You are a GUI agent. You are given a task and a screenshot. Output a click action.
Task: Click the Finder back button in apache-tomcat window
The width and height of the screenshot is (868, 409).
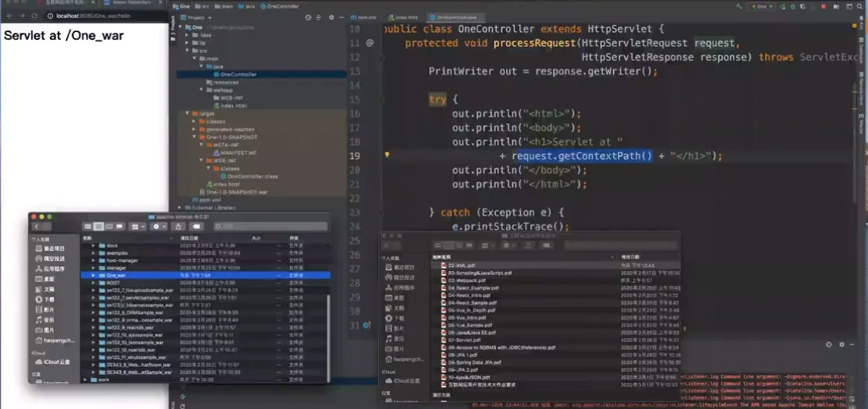point(37,227)
